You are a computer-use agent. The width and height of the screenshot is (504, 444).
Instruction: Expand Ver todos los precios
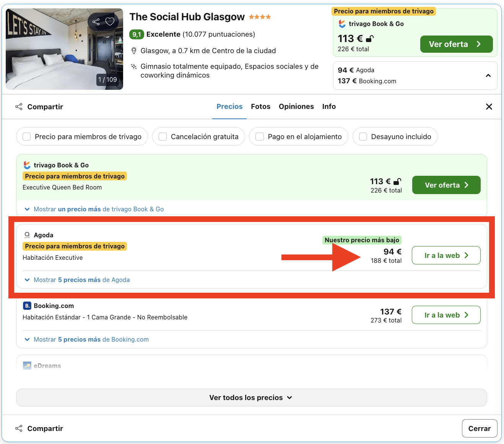tap(251, 397)
